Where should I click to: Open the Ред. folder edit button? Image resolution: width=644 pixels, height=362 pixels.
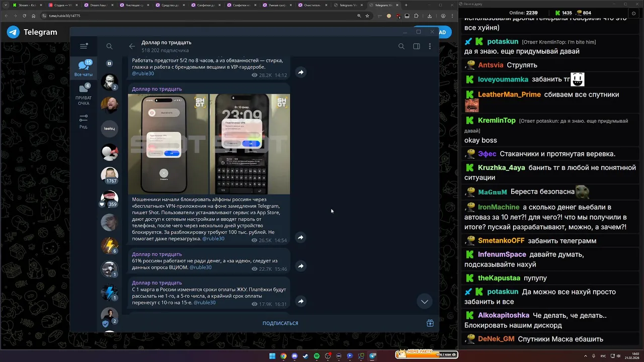pyautogui.click(x=84, y=121)
